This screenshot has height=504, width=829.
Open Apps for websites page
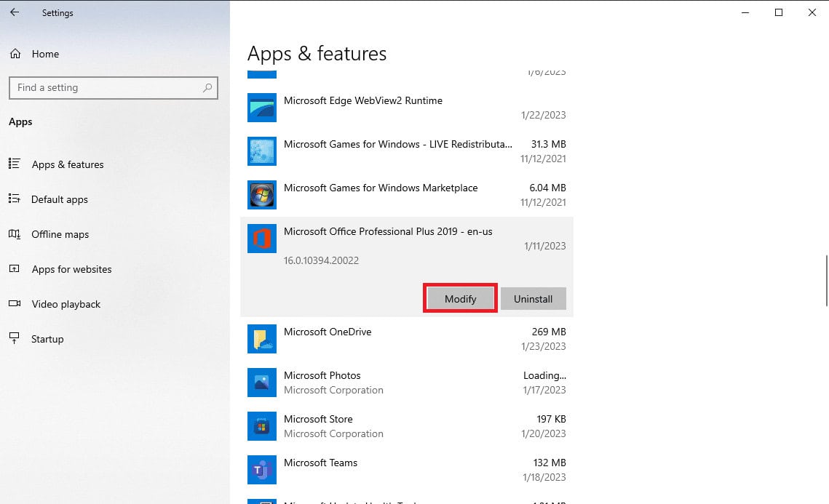[71, 269]
